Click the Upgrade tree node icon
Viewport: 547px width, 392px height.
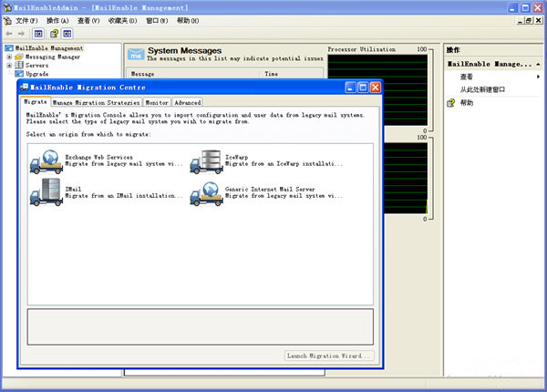pos(19,74)
